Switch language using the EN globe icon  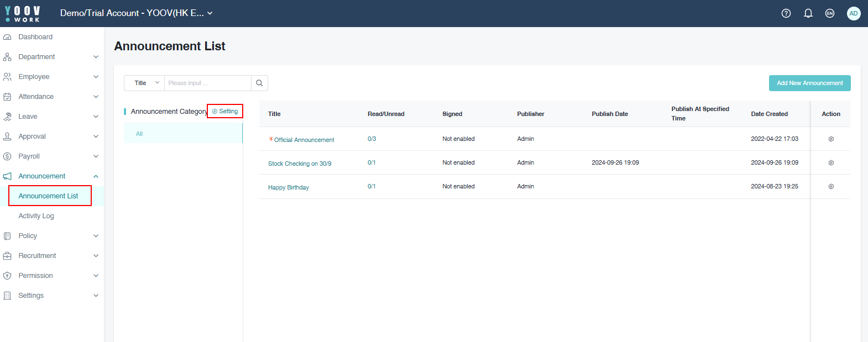coord(829,13)
